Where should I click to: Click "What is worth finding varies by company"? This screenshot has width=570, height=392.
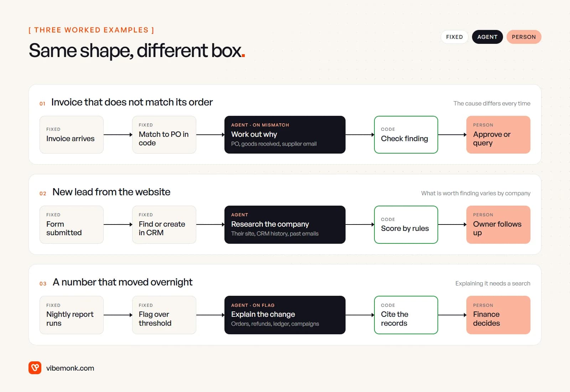476,193
